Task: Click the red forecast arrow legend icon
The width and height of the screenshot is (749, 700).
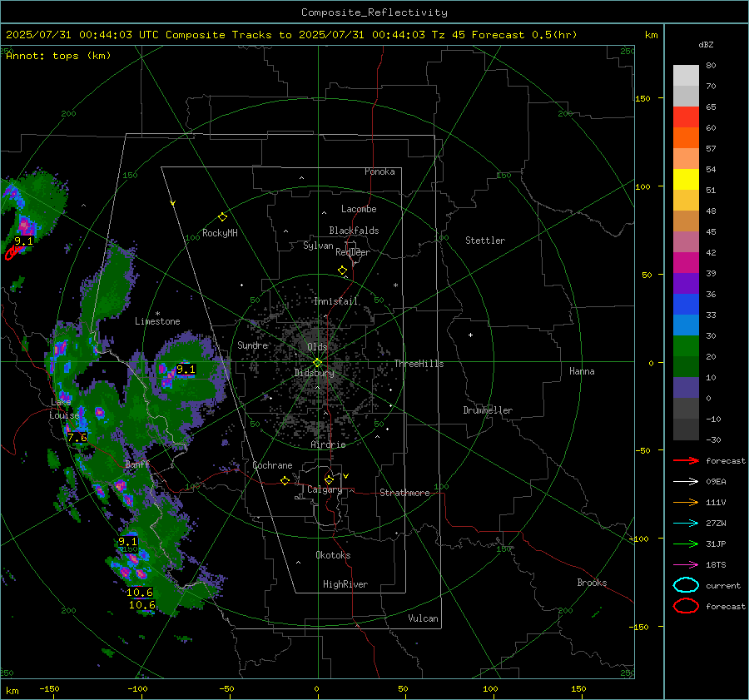Action: pyautogui.click(x=686, y=460)
